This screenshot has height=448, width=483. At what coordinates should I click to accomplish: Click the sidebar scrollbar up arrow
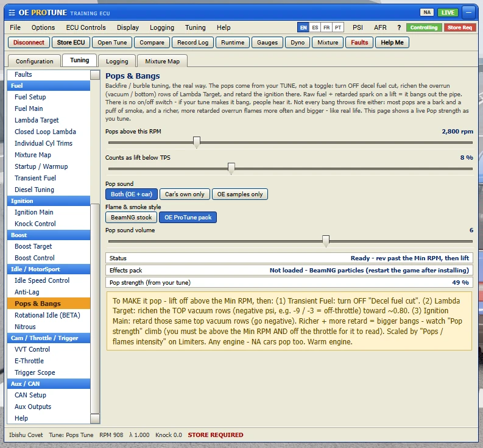tap(95, 75)
